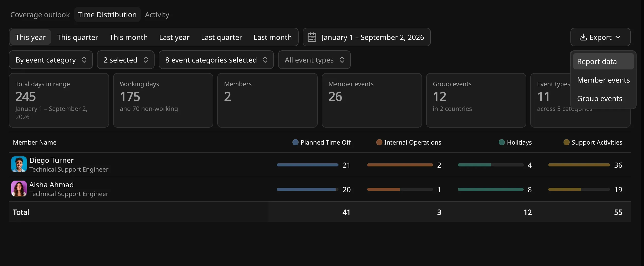Click the Member Name column header

(35, 142)
